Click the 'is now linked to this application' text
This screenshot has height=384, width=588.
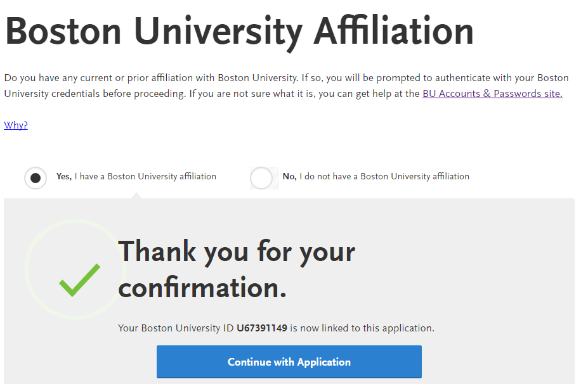click(x=362, y=328)
